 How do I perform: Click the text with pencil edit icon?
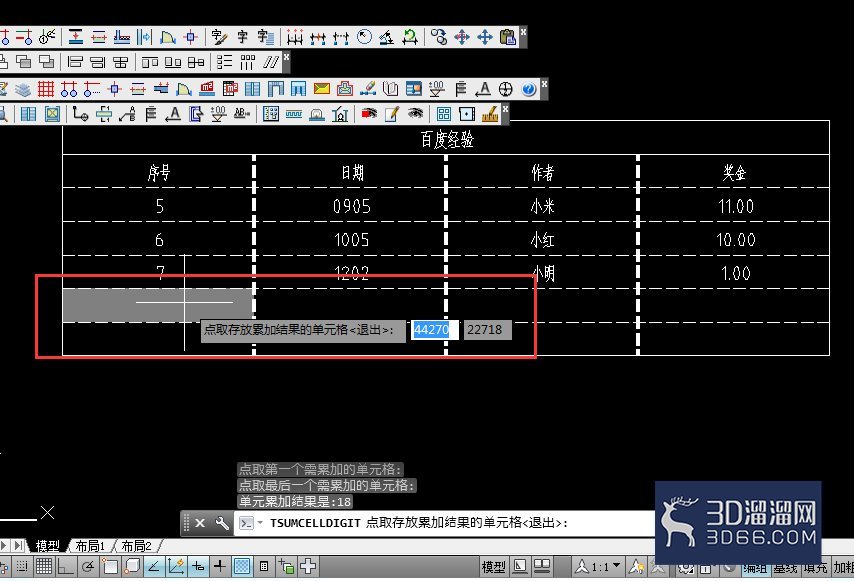tap(219, 37)
